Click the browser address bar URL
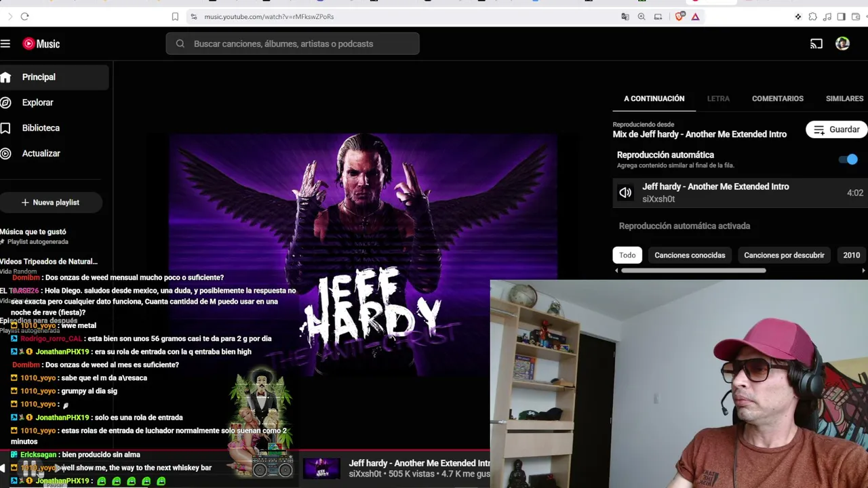 pos(269,16)
